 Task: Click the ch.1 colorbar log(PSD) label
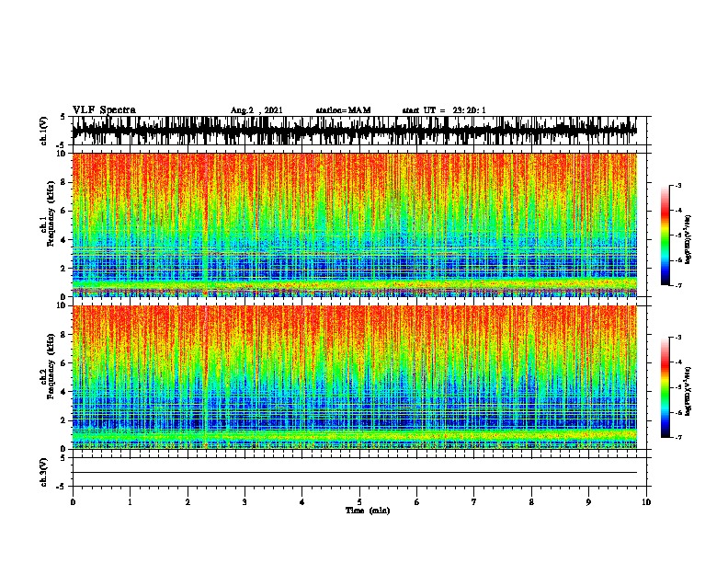click(x=688, y=239)
